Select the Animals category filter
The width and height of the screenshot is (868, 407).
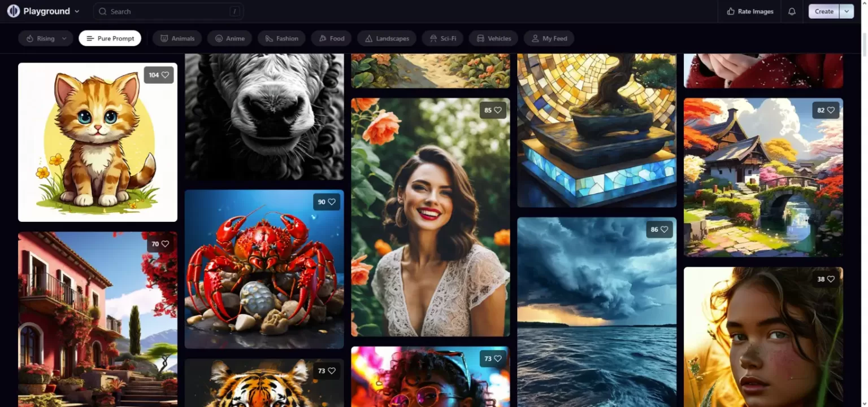(x=177, y=38)
